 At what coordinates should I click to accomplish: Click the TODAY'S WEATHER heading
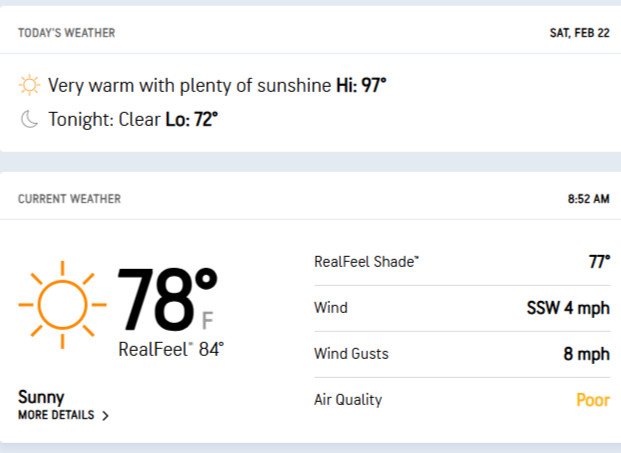coord(67,33)
